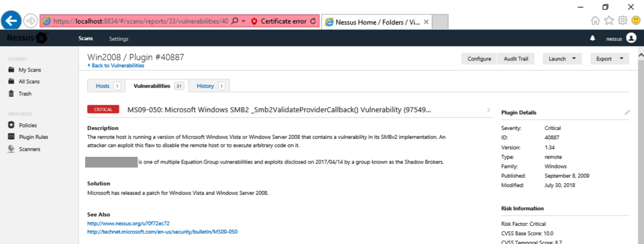Click the browser Back arrow button

pos(12,20)
